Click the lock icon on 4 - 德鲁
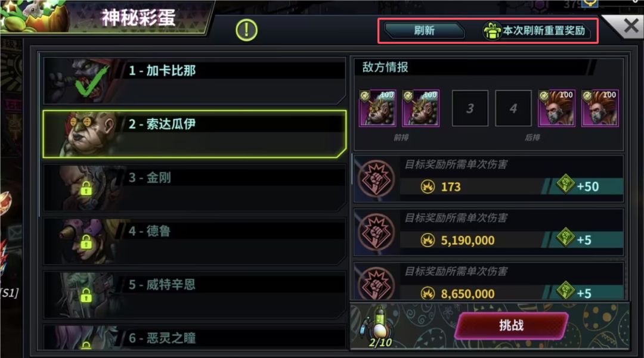644x358 pixels. (86, 242)
